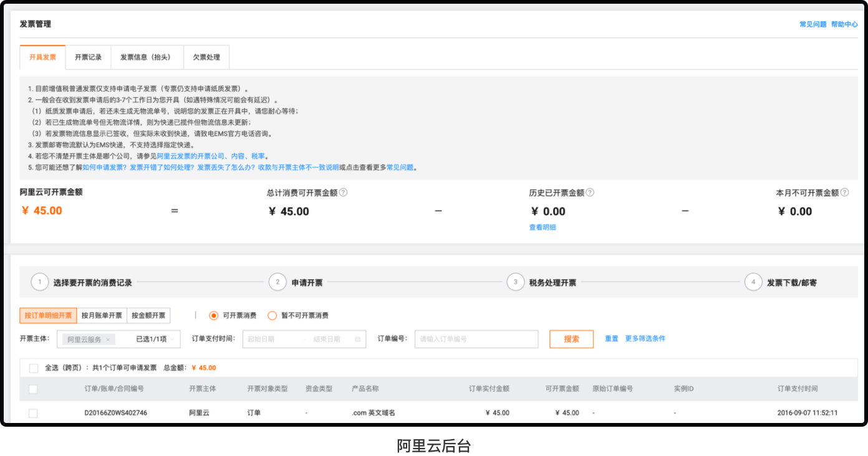
Task: Select the 按月账单开票 mode
Action: click(x=102, y=315)
